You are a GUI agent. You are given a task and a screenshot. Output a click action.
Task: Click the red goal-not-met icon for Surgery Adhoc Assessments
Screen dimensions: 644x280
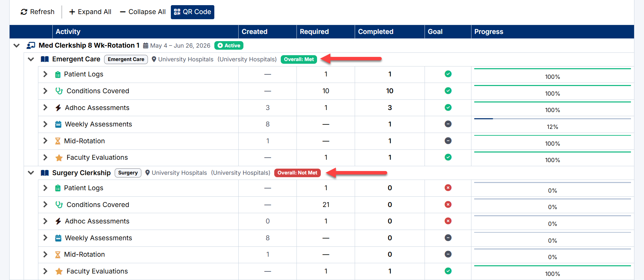(x=448, y=221)
